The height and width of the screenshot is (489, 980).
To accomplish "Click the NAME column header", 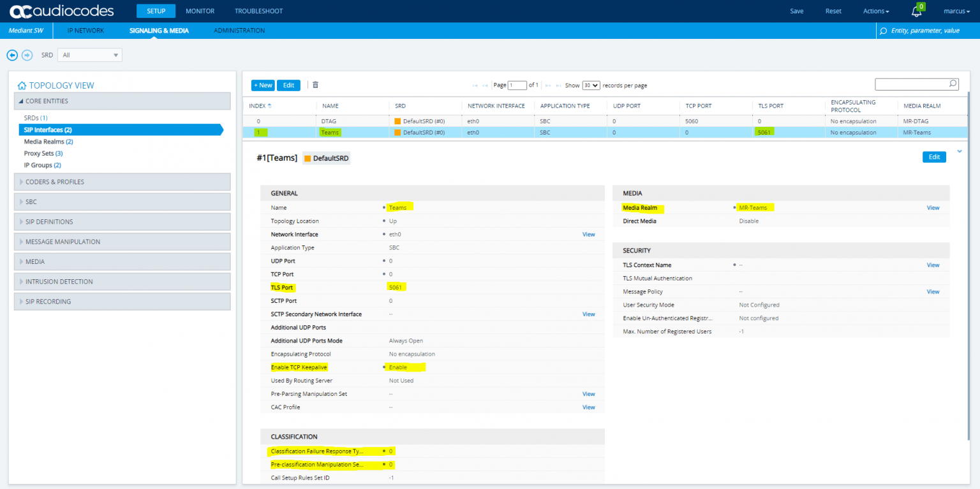I will 330,106.
